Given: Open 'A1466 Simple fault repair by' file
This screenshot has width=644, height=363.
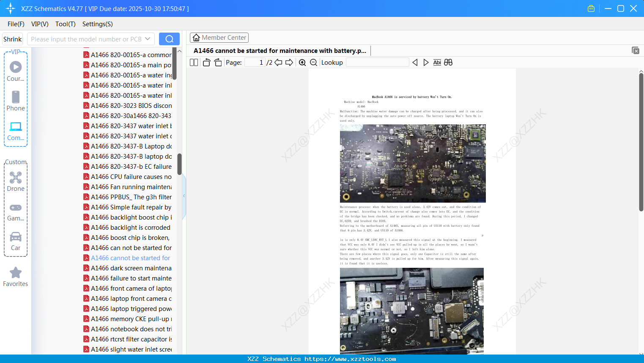Looking at the screenshot, I should [127, 207].
